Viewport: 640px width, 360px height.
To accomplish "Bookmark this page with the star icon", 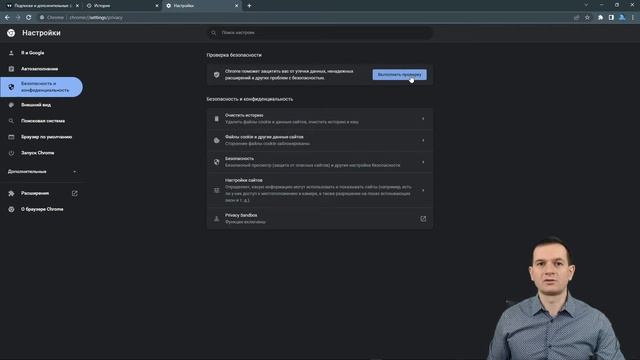I will [x=587, y=18].
